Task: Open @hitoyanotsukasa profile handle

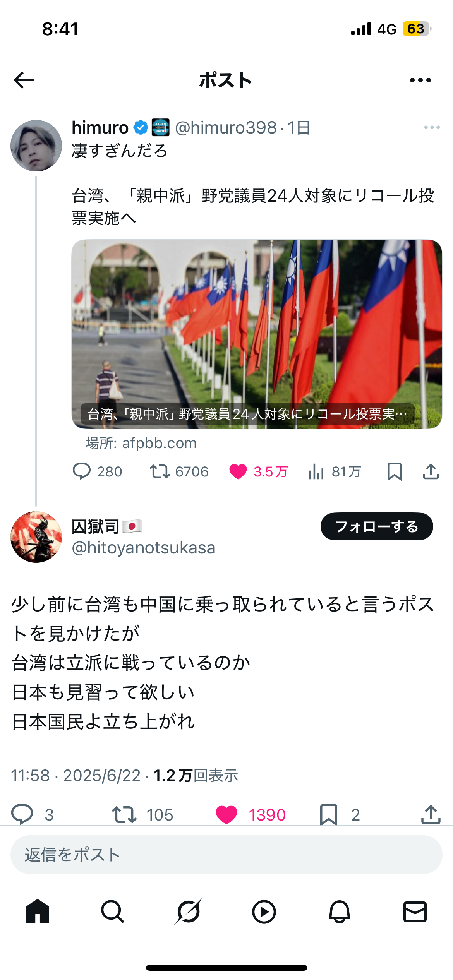Action: 144,548
